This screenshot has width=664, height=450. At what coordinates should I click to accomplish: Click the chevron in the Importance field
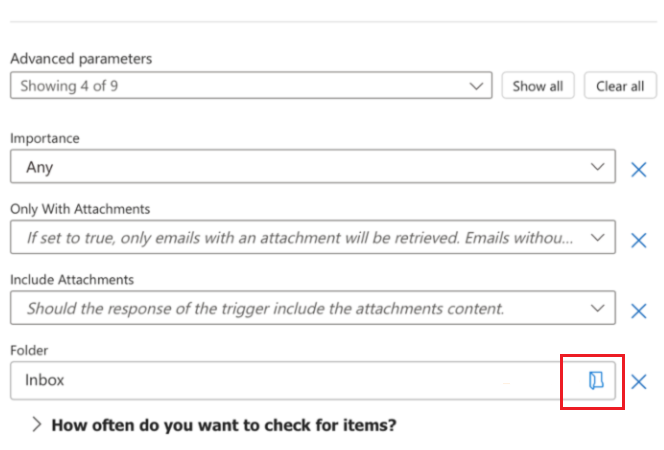(598, 167)
